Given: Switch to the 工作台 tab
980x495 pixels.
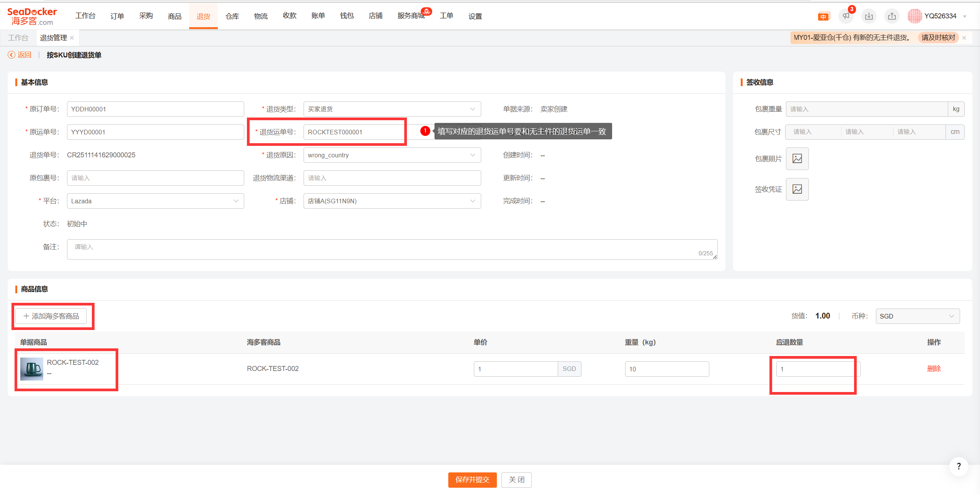Looking at the screenshot, I should (x=18, y=38).
